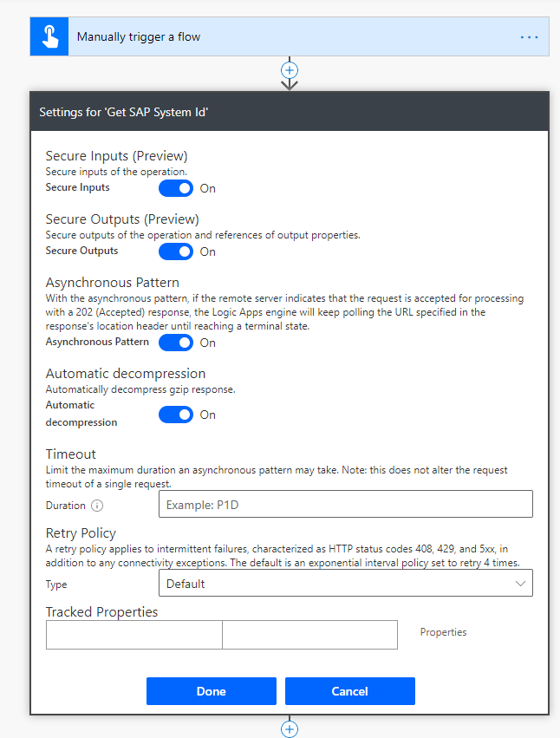
Task: Confirm settings with the Done button
Action: click(211, 691)
